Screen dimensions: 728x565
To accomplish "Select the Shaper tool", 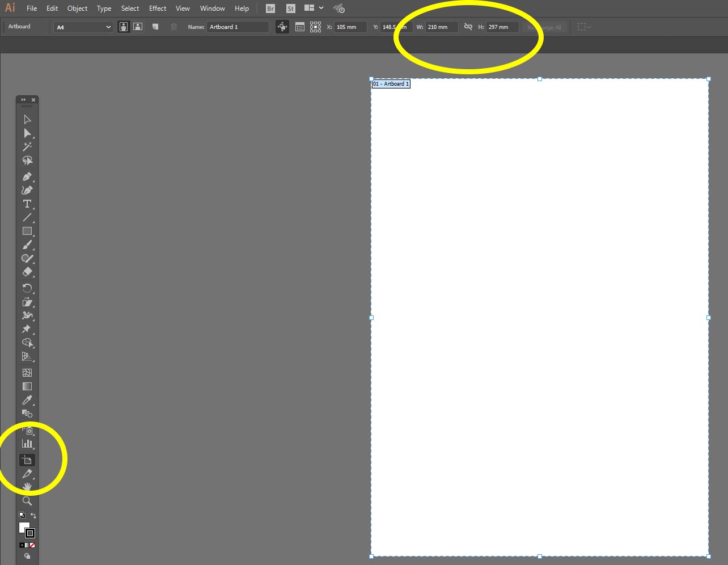I will [27, 259].
